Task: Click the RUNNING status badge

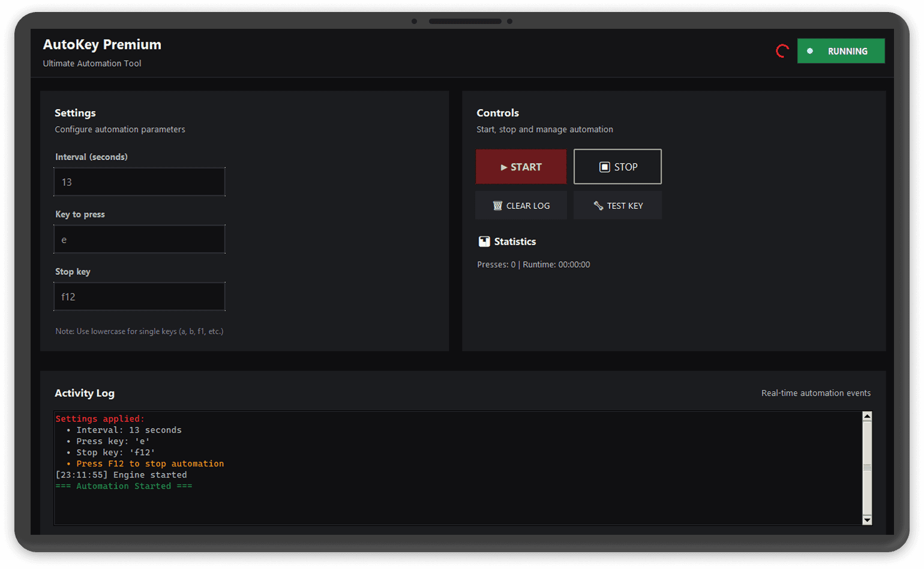Action: tap(841, 51)
